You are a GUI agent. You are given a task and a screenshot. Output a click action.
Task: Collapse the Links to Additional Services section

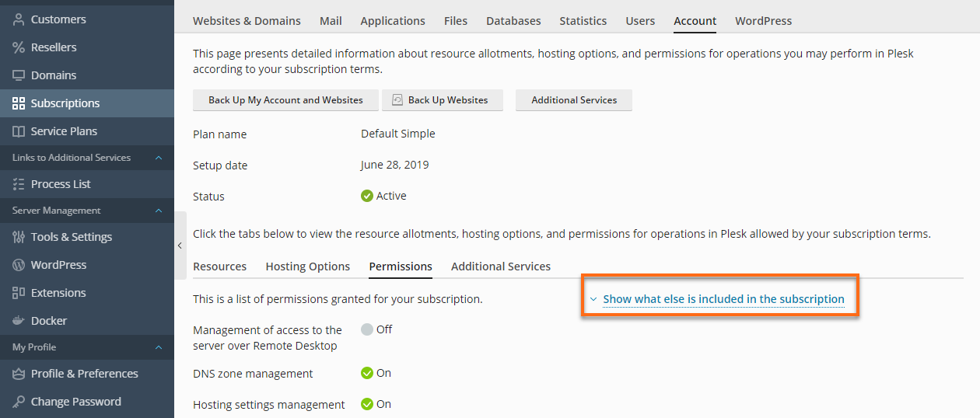click(x=159, y=158)
